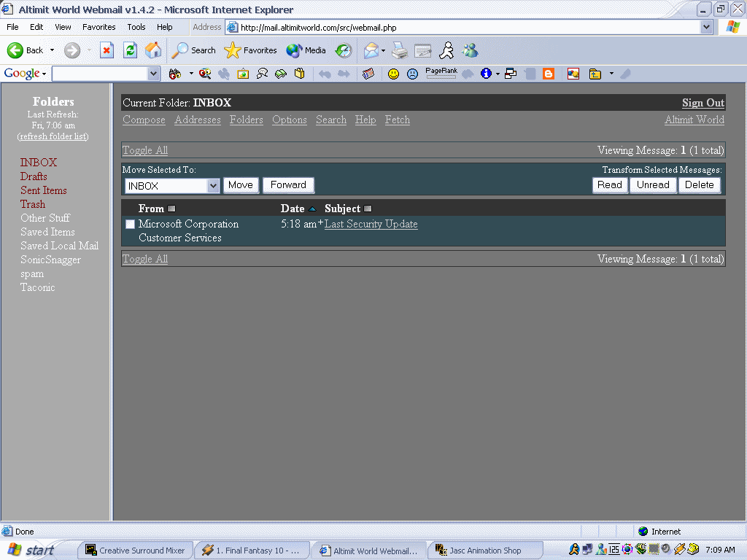This screenshot has height=560, width=747.
Task: Open the Google toolbar search dropdown
Action: (x=153, y=74)
